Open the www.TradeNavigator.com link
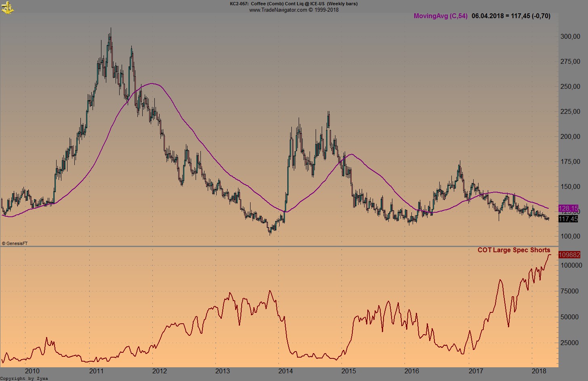This screenshot has height=381, width=588. click(x=278, y=10)
